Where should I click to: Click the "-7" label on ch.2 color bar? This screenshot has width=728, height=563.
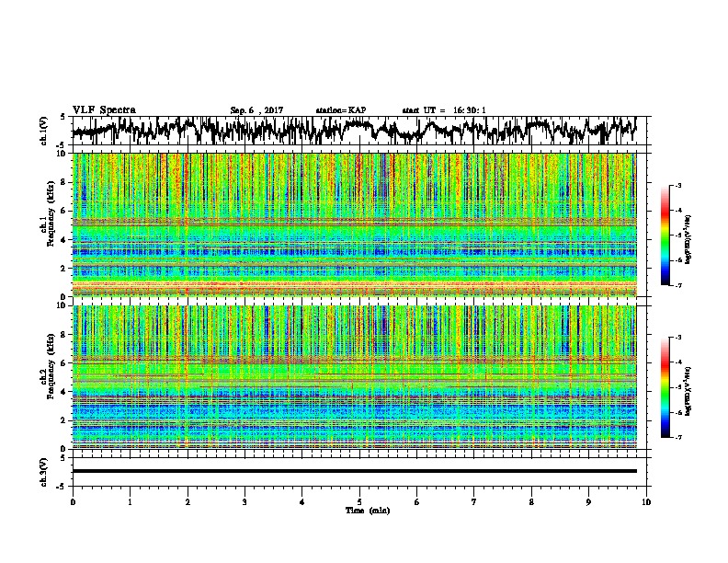click(x=678, y=438)
